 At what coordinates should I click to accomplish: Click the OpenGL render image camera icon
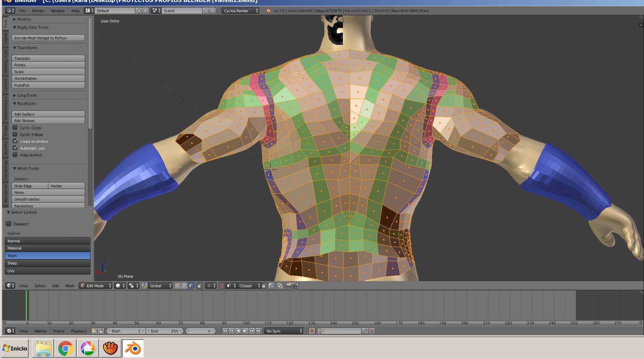click(x=288, y=286)
